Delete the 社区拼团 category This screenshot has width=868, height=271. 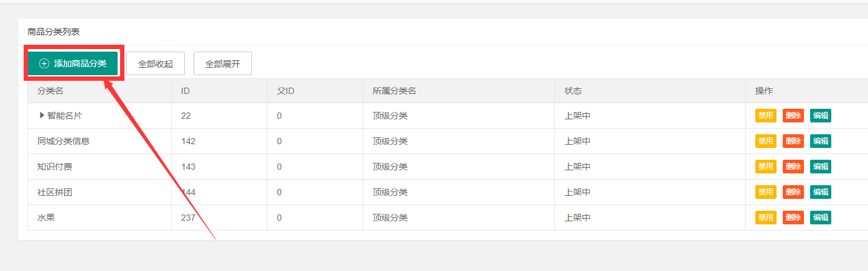click(x=793, y=192)
